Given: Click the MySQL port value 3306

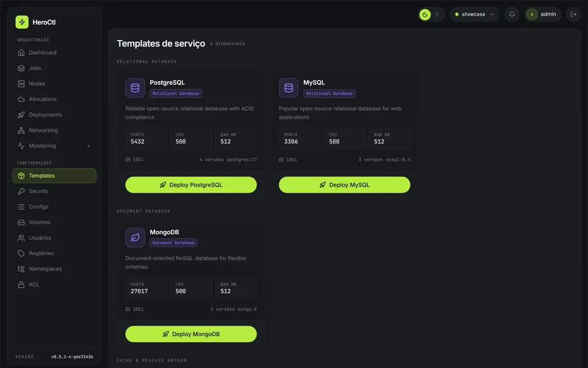Looking at the screenshot, I should click(291, 142).
